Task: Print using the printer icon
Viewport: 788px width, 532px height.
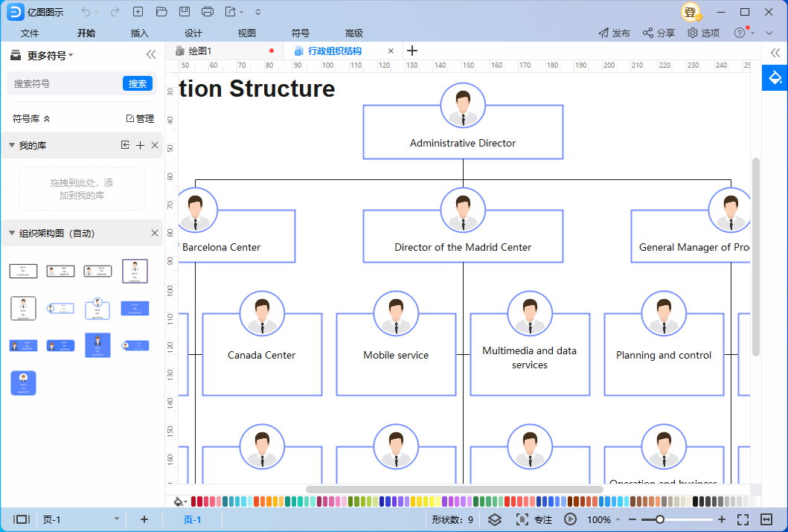Action: [208, 12]
